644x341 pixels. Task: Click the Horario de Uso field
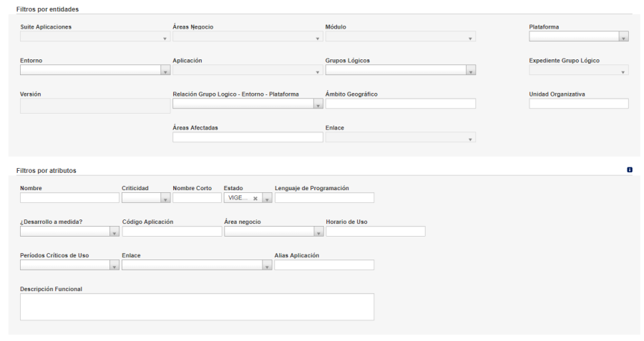point(376,232)
